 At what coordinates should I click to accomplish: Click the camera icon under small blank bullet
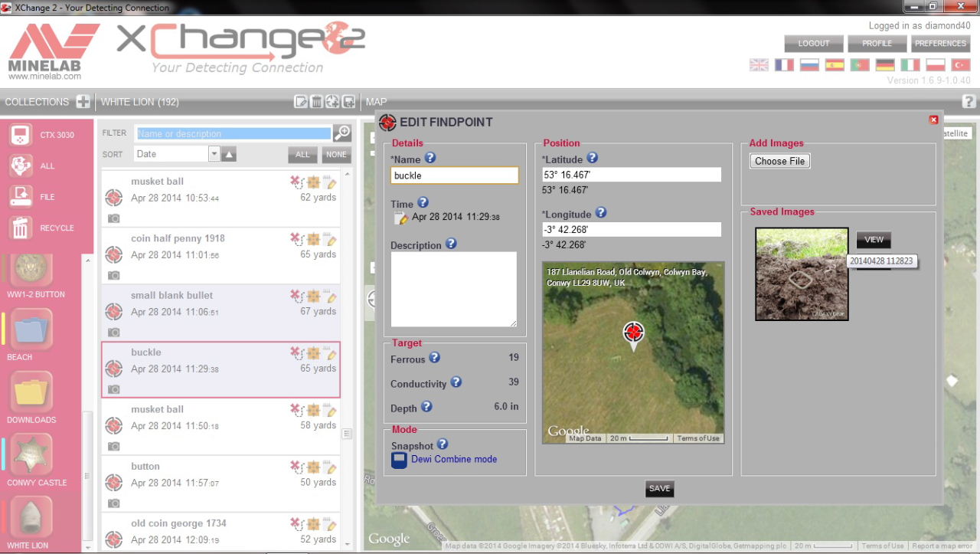point(113,332)
